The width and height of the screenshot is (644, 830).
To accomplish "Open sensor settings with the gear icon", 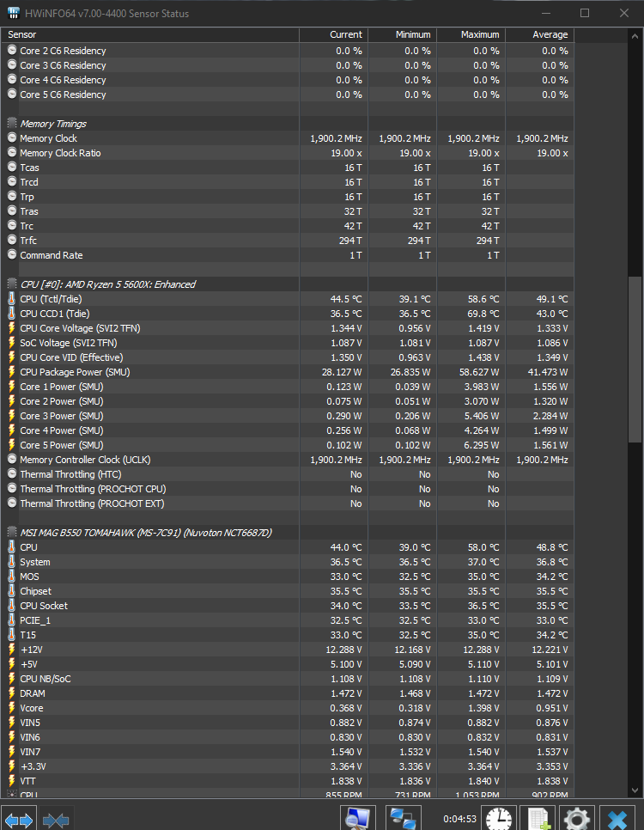I will point(576,817).
